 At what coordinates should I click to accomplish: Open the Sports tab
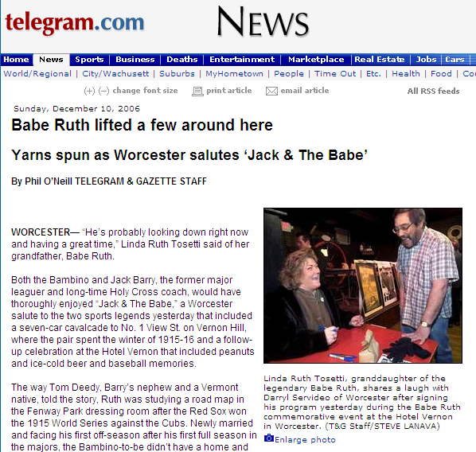(89, 60)
